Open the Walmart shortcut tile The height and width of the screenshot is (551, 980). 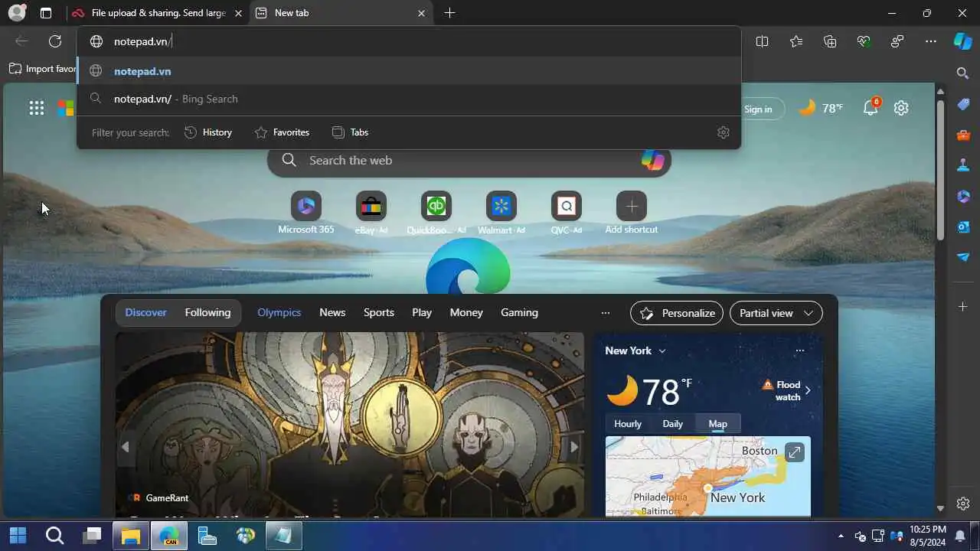point(501,214)
